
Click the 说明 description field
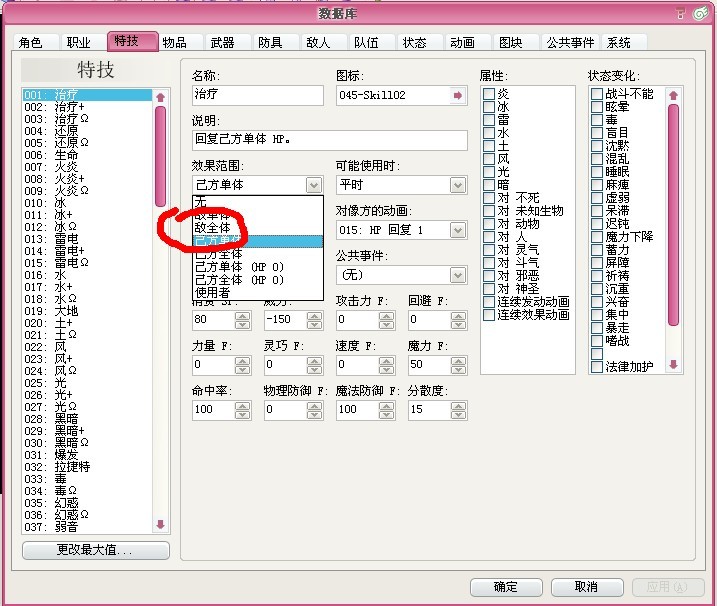[330, 140]
